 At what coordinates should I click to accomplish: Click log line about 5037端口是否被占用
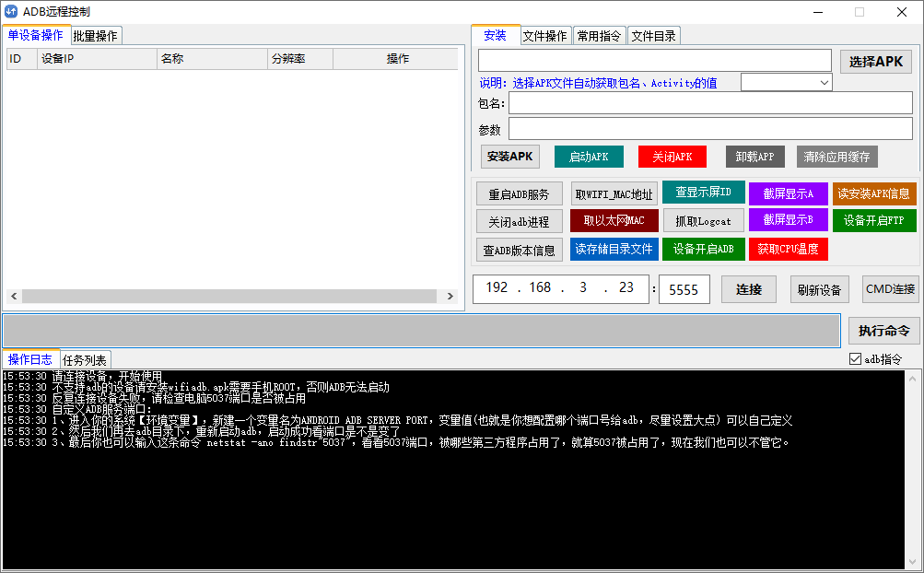click(154, 398)
